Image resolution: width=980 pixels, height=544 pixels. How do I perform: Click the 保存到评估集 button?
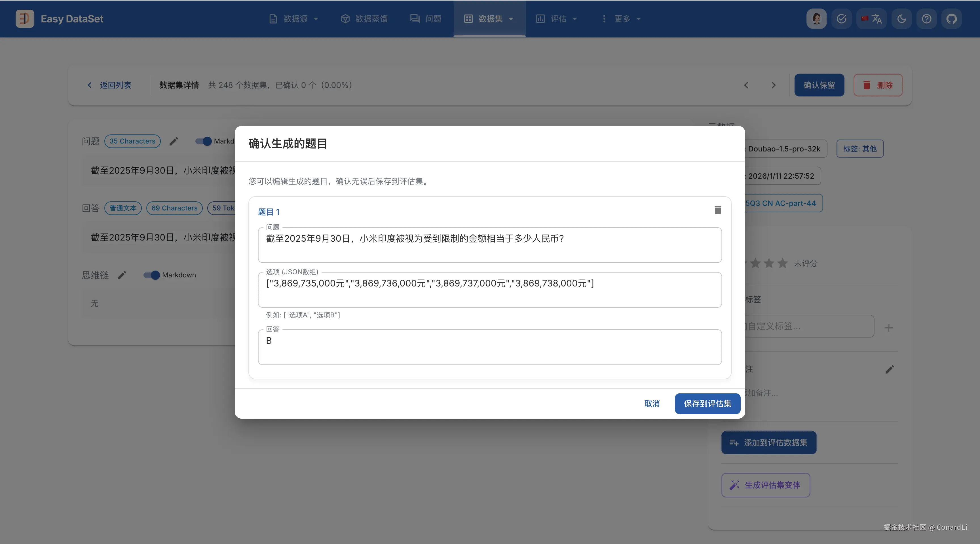tap(707, 404)
